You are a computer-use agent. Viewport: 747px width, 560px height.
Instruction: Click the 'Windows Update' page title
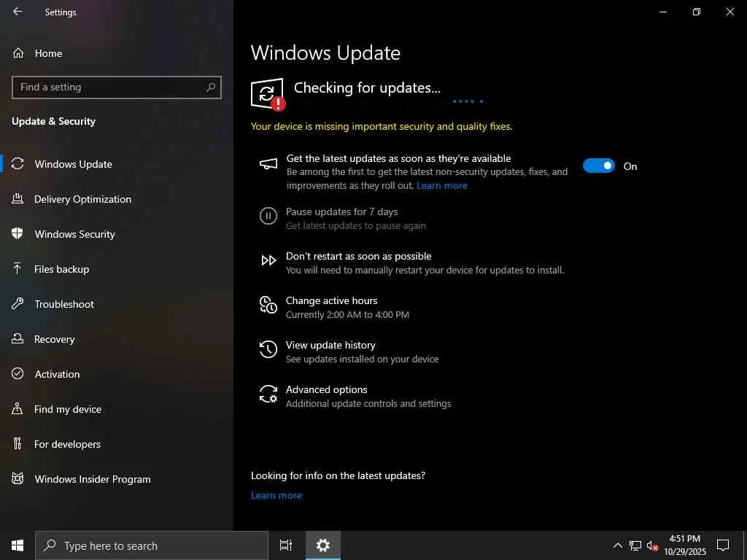pos(325,52)
